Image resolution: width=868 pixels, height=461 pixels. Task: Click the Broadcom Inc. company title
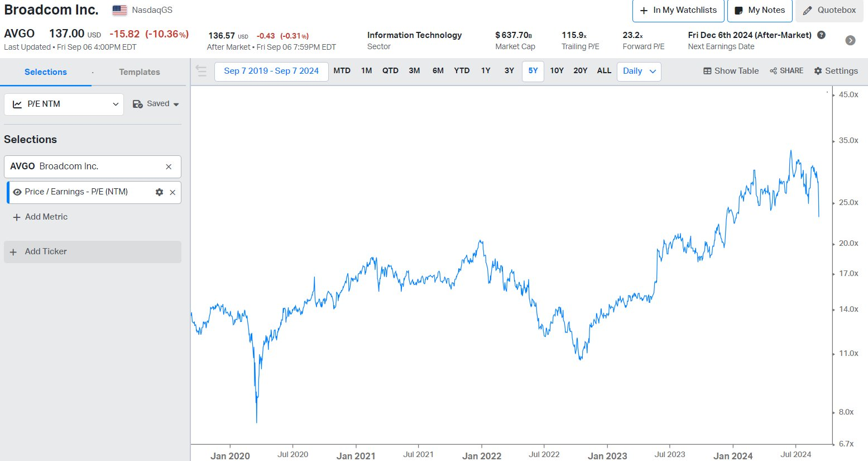[51, 10]
